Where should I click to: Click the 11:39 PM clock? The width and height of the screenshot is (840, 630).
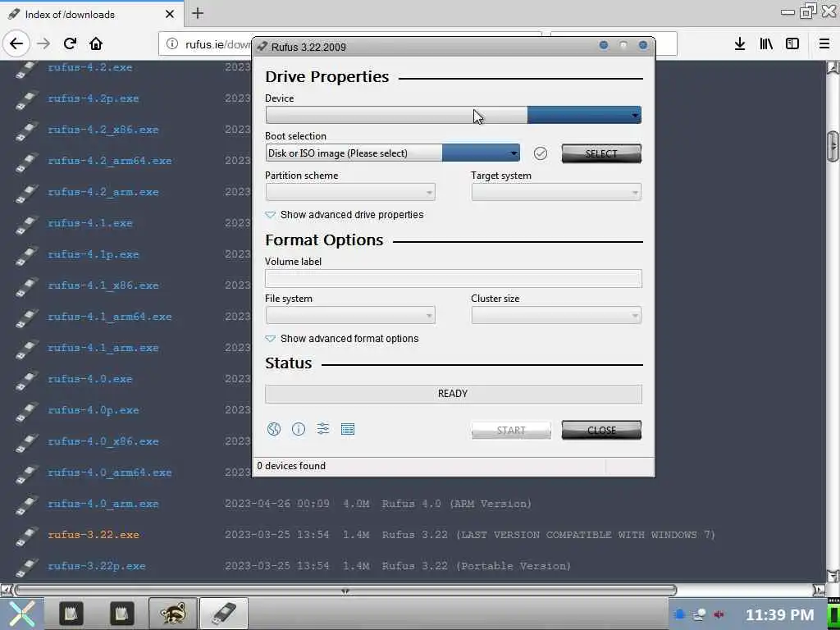779,615
